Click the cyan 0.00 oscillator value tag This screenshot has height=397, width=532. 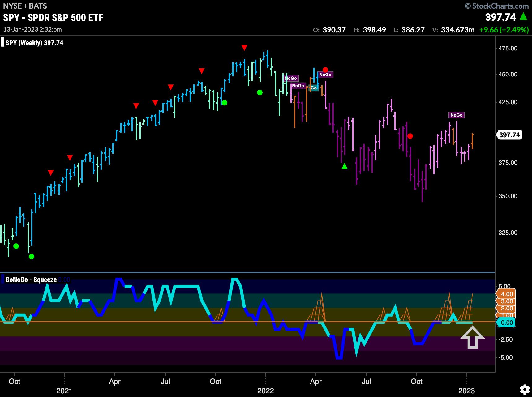tap(506, 322)
